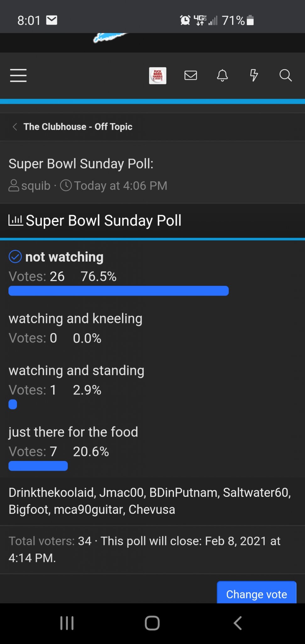Tap the Android back arrow
Screen dimensions: 305x644
(x=238, y=623)
